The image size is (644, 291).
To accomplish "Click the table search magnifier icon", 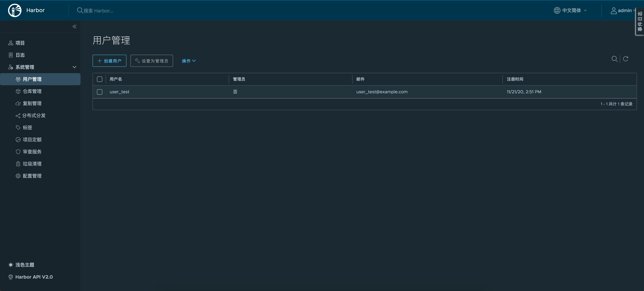I will tap(614, 59).
